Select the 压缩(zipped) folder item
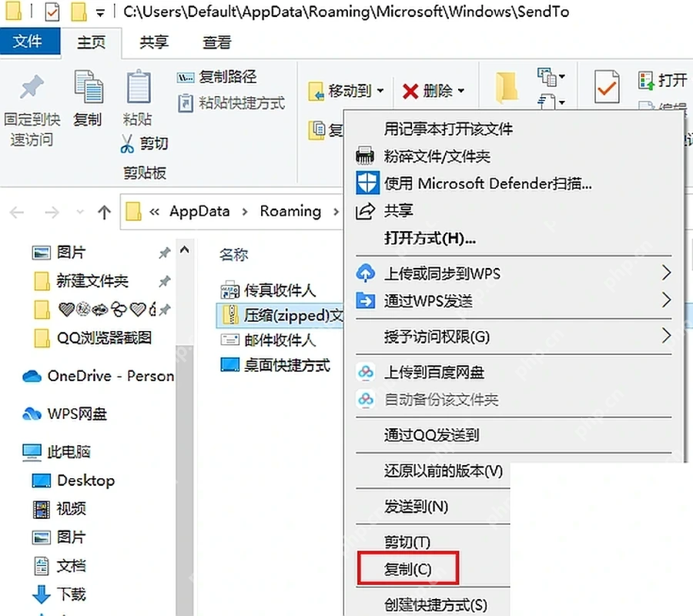Image resolution: width=693 pixels, height=616 pixels. click(x=281, y=315)
